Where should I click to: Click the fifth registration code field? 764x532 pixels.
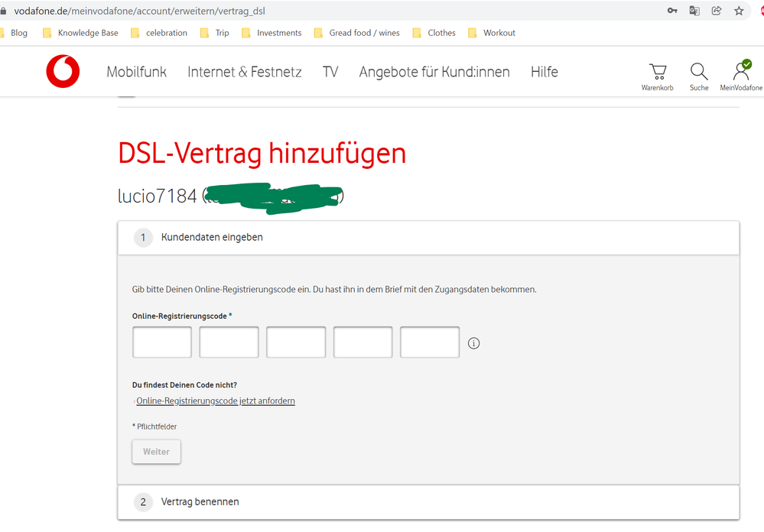(x=430, y=342)
